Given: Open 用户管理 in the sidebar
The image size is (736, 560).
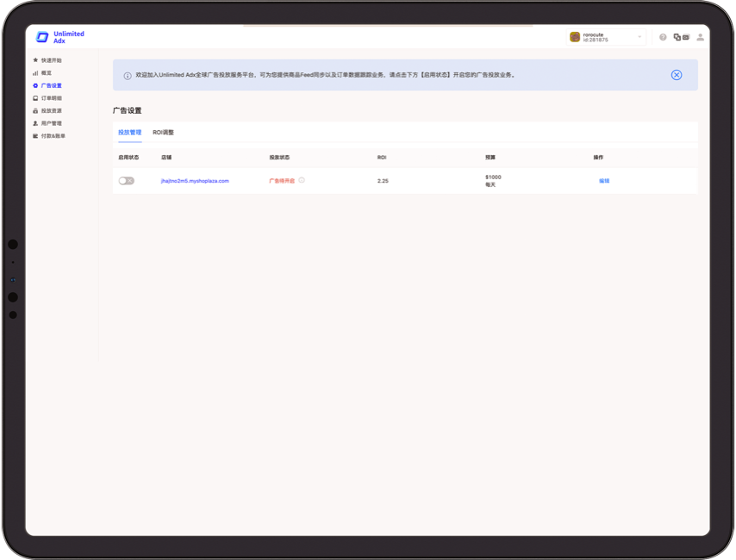Looking at the screenshot, I should click(x=51, y=123).
